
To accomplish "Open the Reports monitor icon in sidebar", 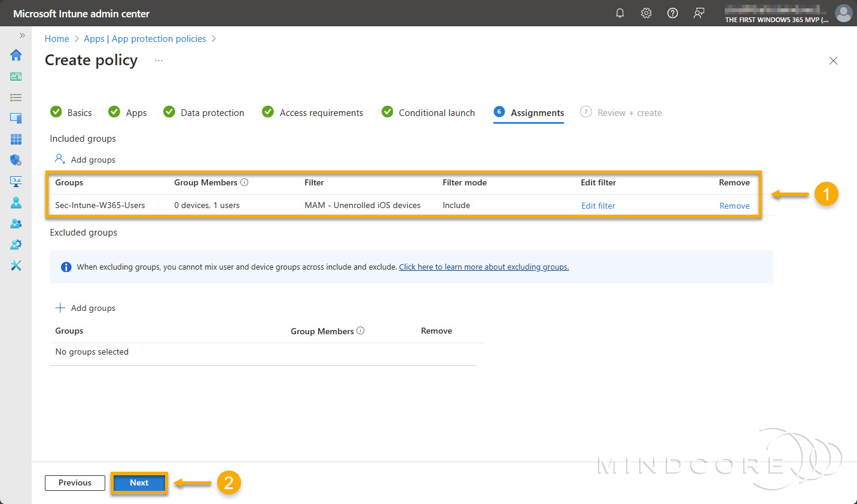I will tap(16, 181).
